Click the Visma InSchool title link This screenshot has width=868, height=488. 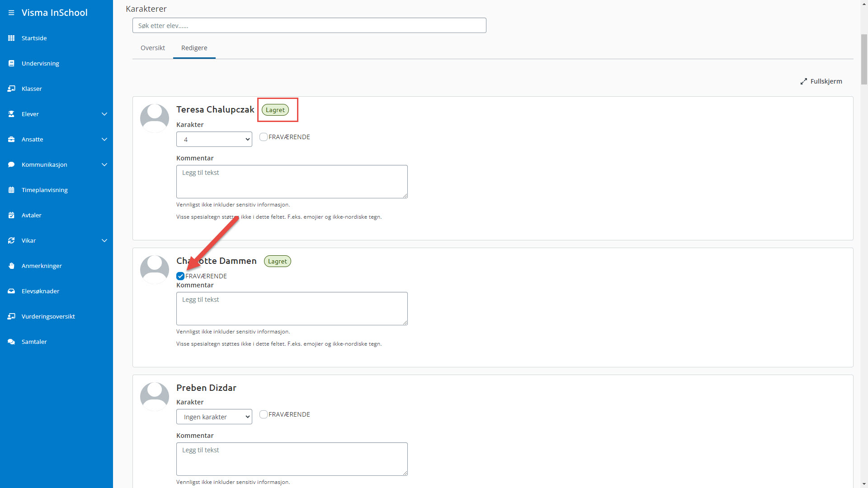tap(55, 13)
